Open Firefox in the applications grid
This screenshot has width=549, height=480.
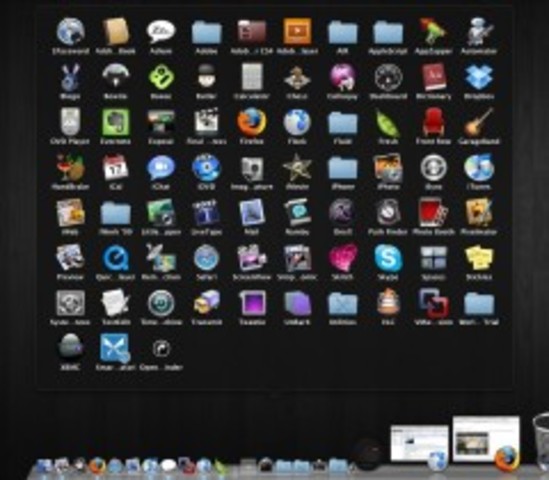(x=252, y=122)
